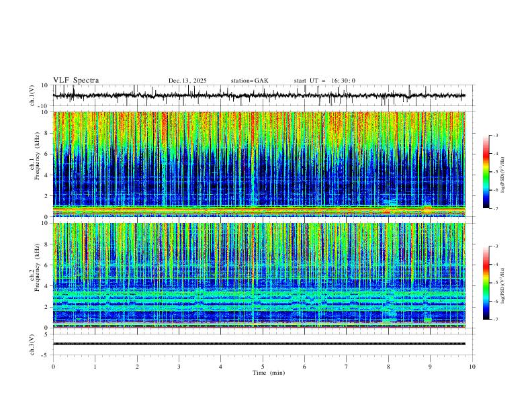Click the ch.2 PSD color bar
The width and height of the screenshot is (532, 411).
click(x=486, y=283)
